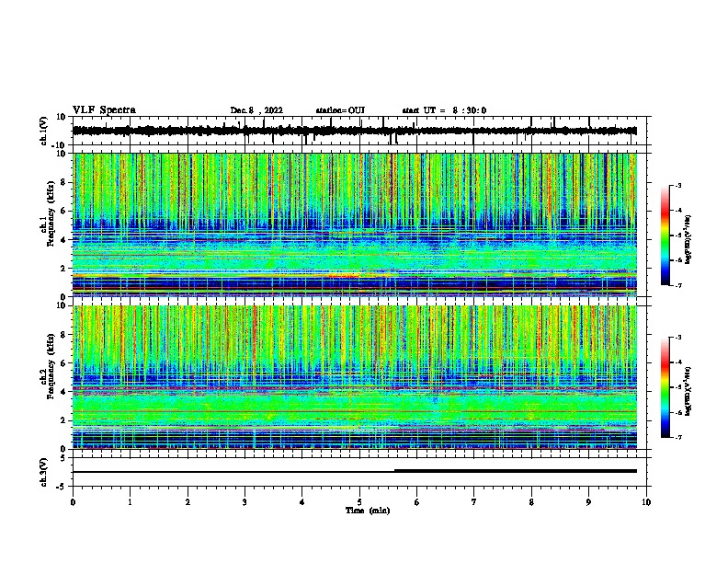Click the ch.1 spectrogram plot area
This screenshot has width=728, height=563.
click(355, 224)
